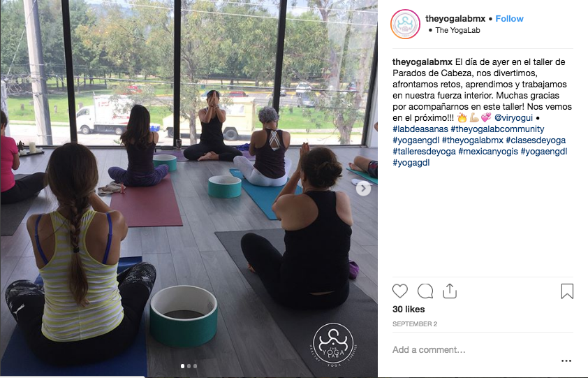Image resolution: width=588 pixels, height=378 pixels.
Task: Open more options with the three dots icon
Action: pyautogui.click(x=566, y=361)
